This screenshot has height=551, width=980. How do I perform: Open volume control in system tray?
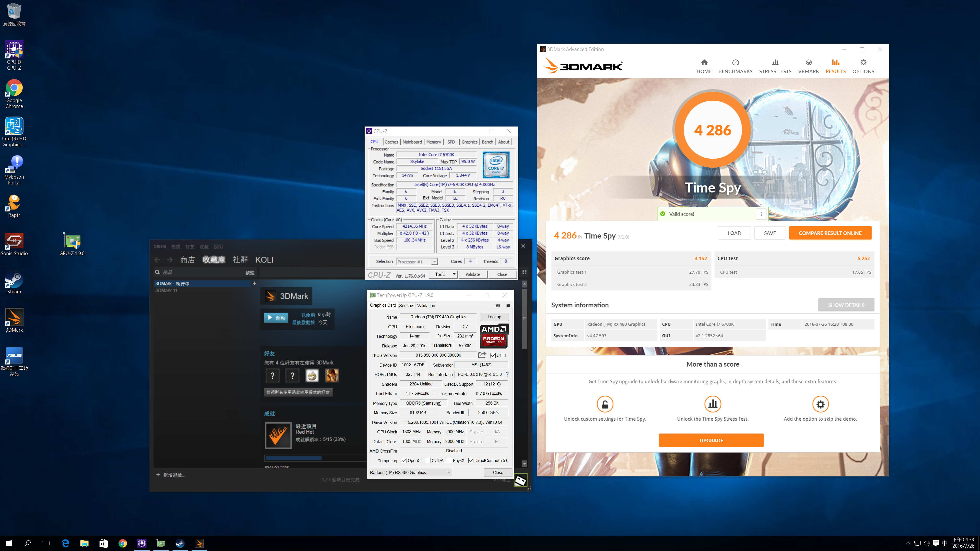pos(926,543)
